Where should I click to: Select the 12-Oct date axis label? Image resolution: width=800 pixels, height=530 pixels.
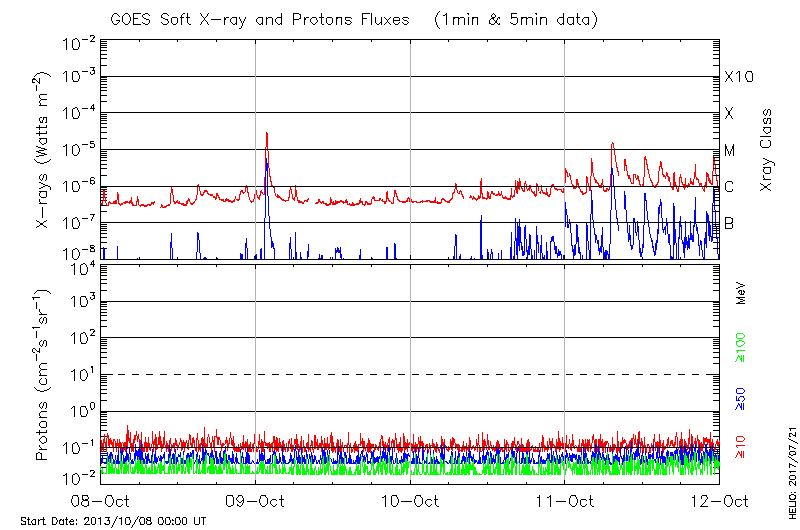(719, 501)
